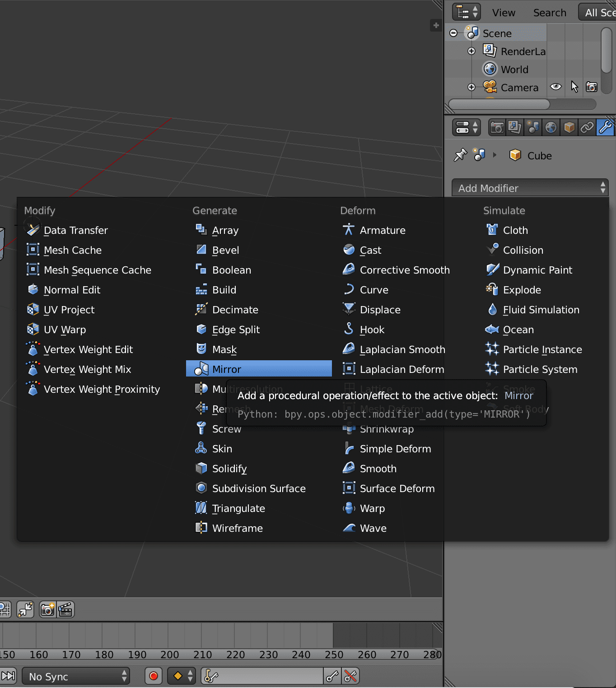Open the Scene tab in the Properties editor header
The width and height of the screenshot is (616, 688).
[x=533, y=128]
